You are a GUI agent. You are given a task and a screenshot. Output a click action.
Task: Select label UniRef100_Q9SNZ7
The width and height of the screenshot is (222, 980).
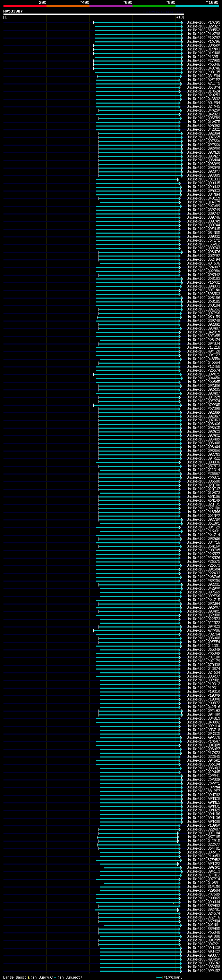[203, 156]
